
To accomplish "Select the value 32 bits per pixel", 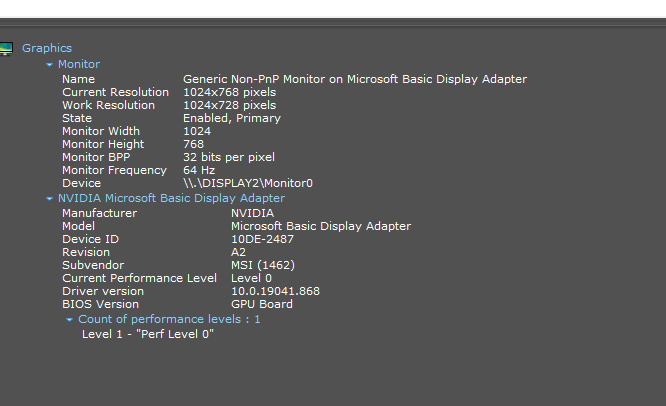I will pyautogui.click(x=229, y=157).
